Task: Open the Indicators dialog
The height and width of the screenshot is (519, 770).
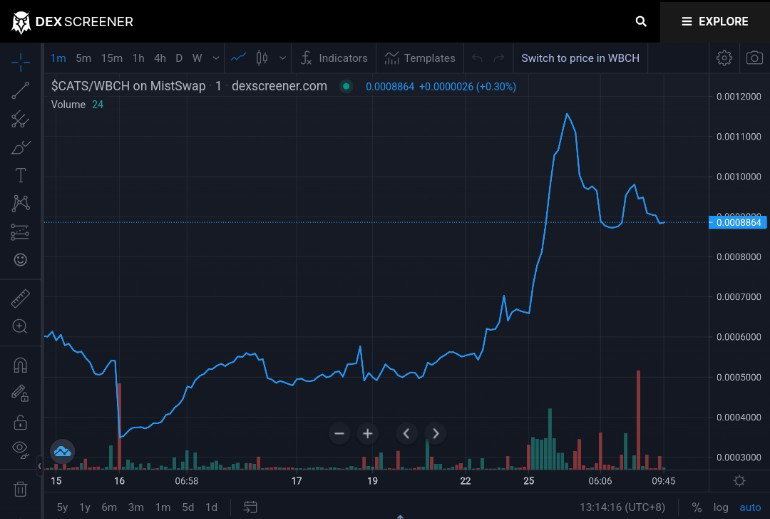Action: pos(334,58)
